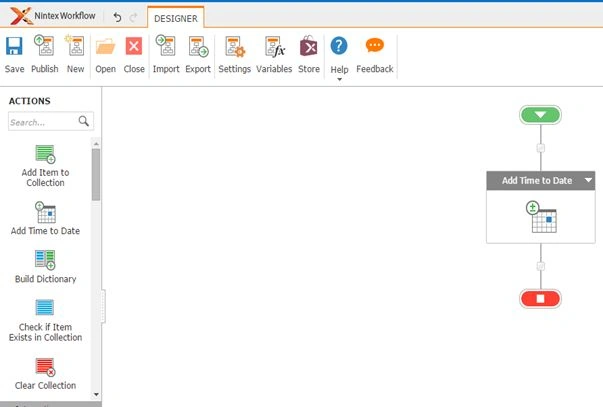Click the actions list scroll down arrow
This screenshot has height=407, width=603.
[96, 394]
